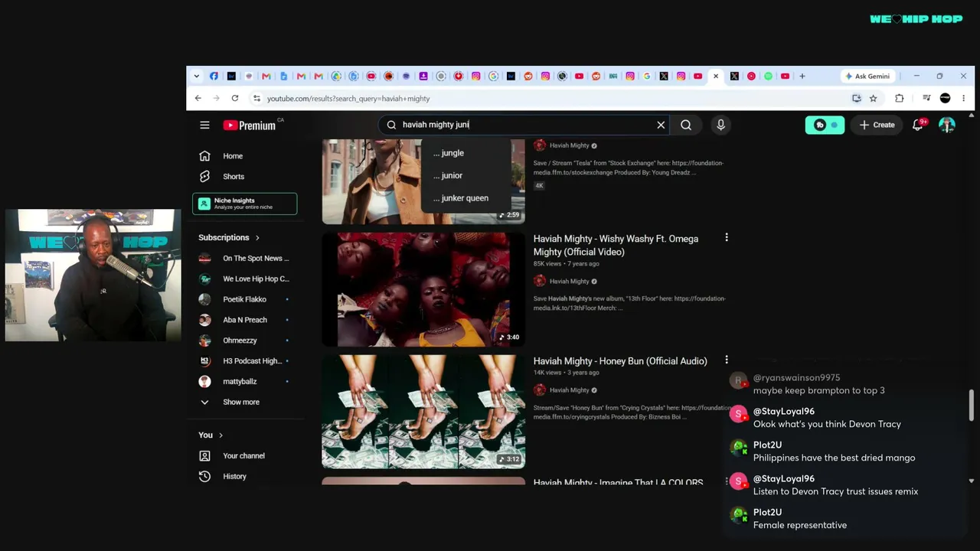This screenshot has width=980, height=551.
Task: Close the active browser tab
Action: click(716, 76)
